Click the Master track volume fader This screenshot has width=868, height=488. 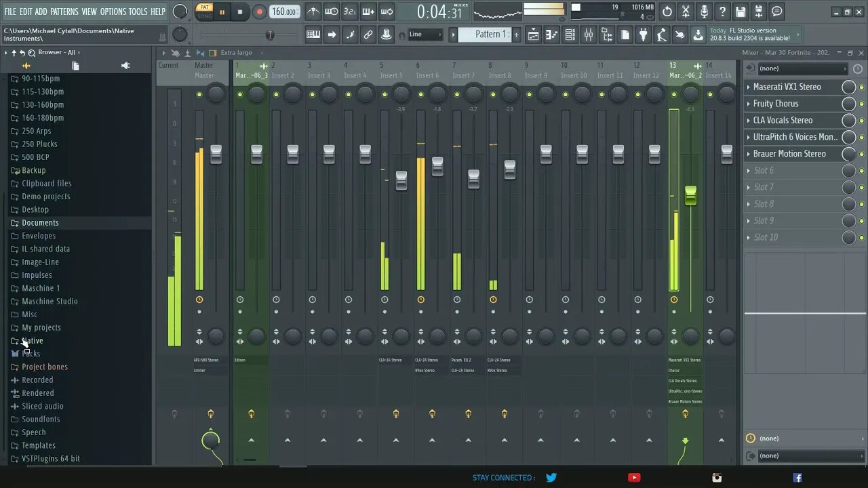point(216,154)
